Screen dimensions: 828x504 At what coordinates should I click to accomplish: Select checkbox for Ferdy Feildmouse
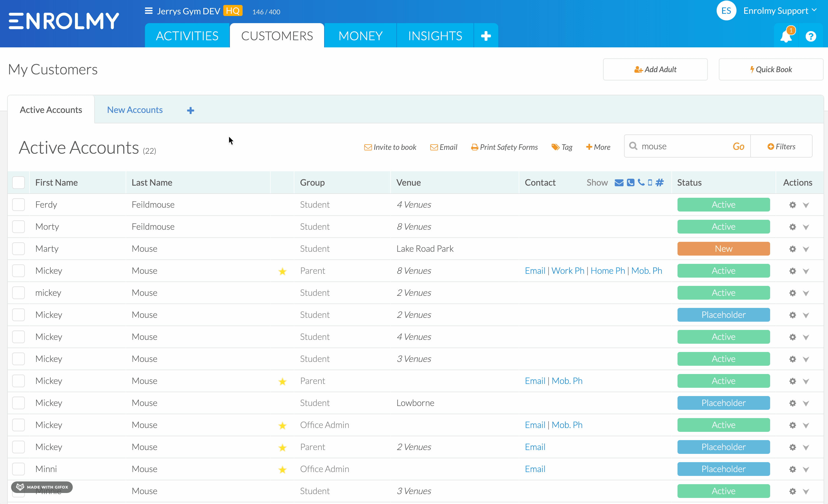click(18, 204)
